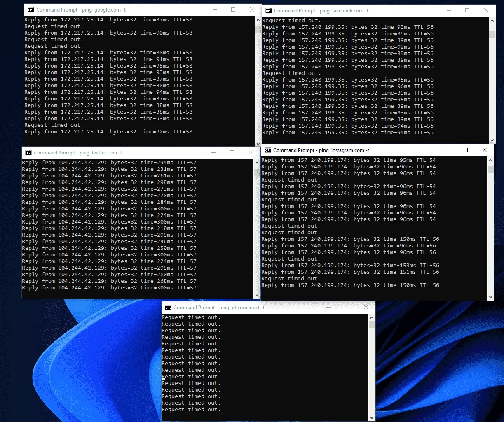Image resolution: width=504 pixels, height=422 pixels.
Task: Click google reply line with time=95ms
Action: (108, 66)
